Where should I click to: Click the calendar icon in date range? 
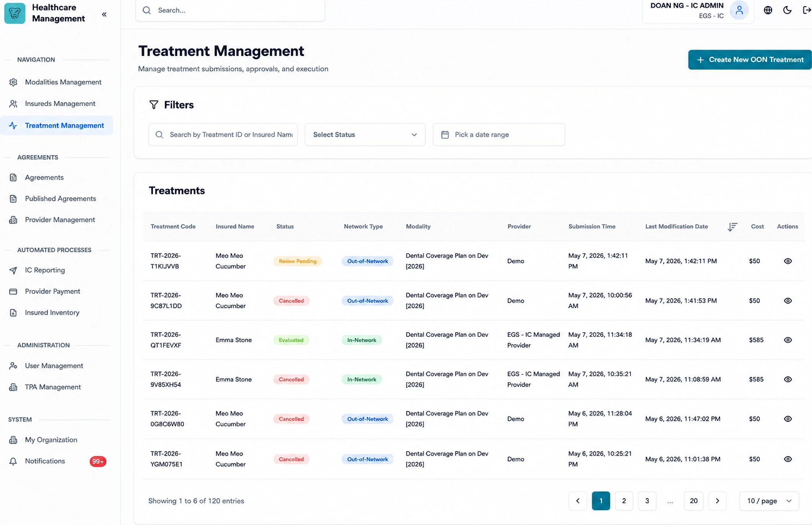(445, 135)
